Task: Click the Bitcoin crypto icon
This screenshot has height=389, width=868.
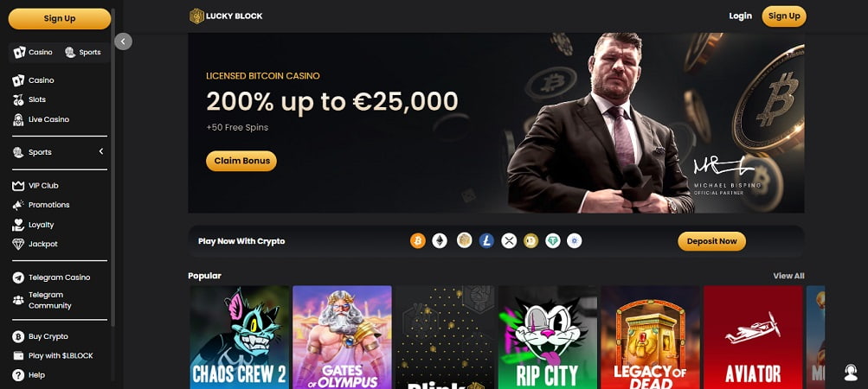Action: (x=418, y=240)
